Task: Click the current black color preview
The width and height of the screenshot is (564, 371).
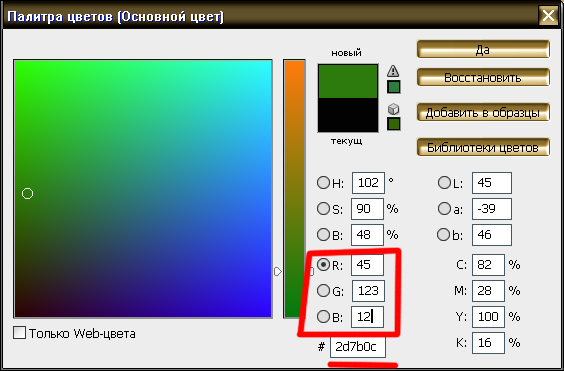Action: coord(348,115)
